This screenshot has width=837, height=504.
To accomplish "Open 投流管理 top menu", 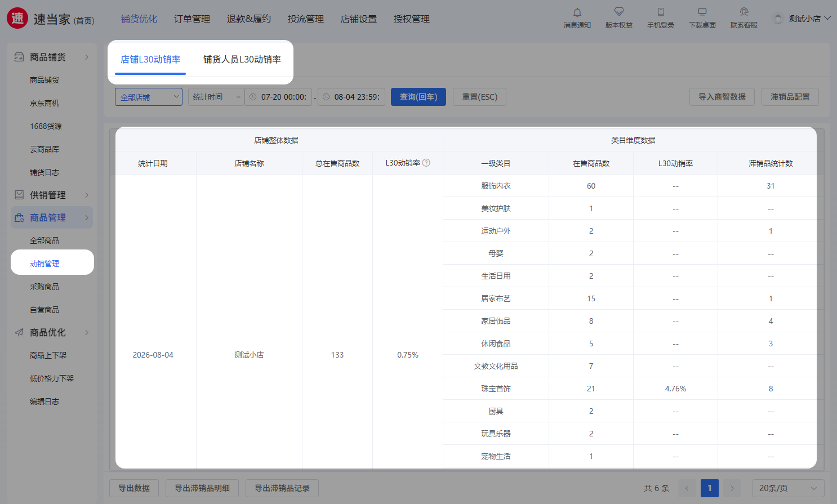I will 306,19.
